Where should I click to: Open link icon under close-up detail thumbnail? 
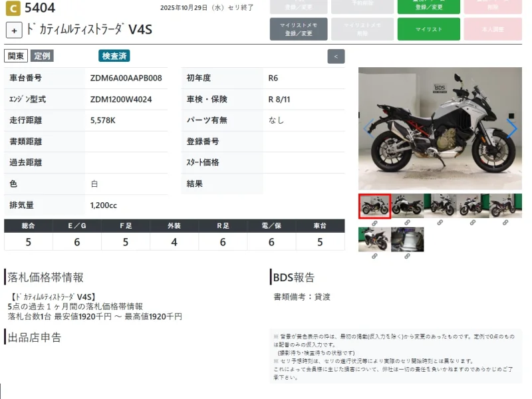[x=407, y=256]
